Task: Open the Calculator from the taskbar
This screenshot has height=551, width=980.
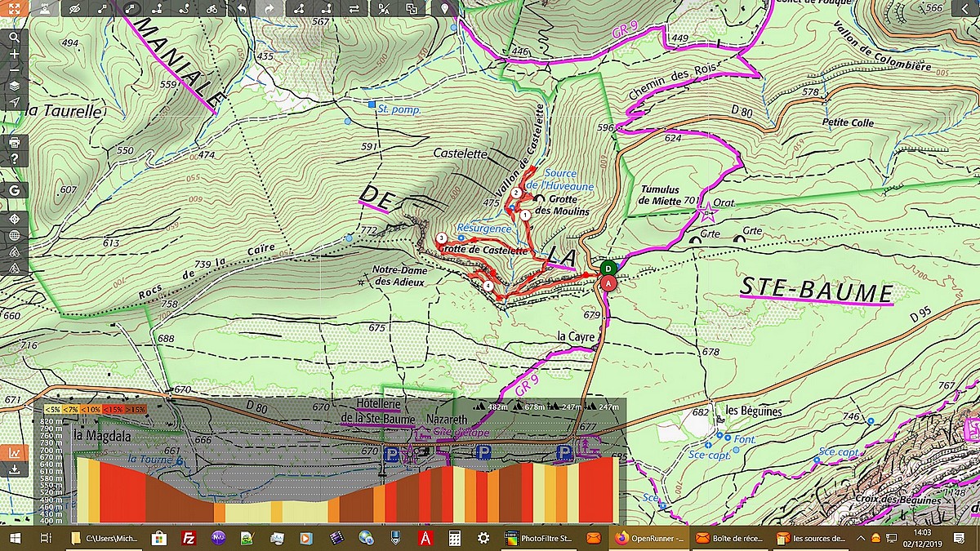Action: pyautogui.click(x=455, y=538)
